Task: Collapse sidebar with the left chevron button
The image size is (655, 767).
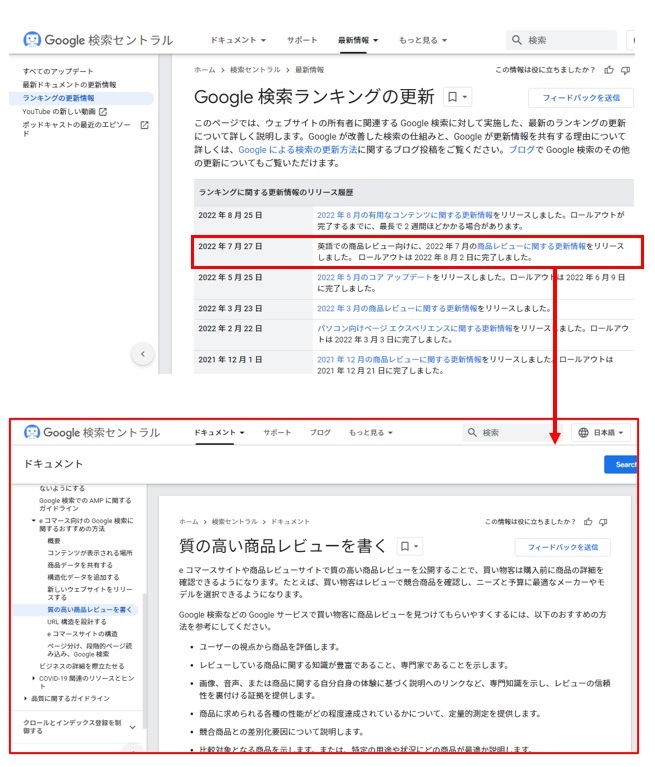Action: pyautogui.click(x=143, y=354)
